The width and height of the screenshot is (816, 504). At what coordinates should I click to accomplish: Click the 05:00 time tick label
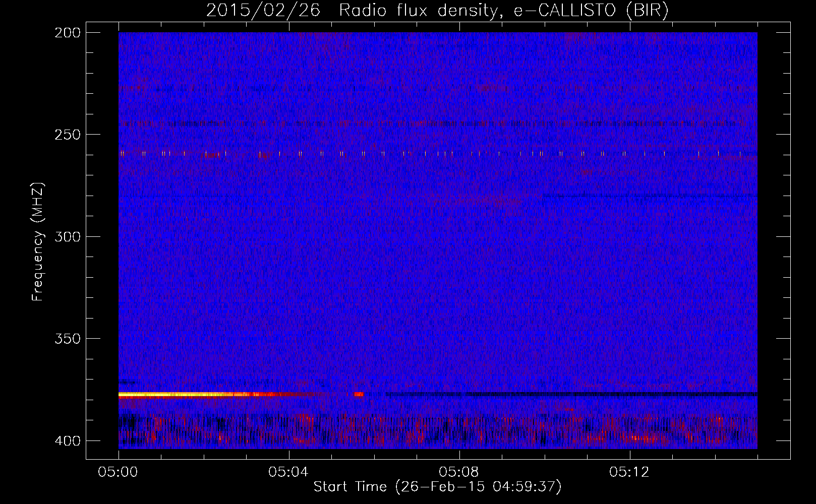coord(118,472)
